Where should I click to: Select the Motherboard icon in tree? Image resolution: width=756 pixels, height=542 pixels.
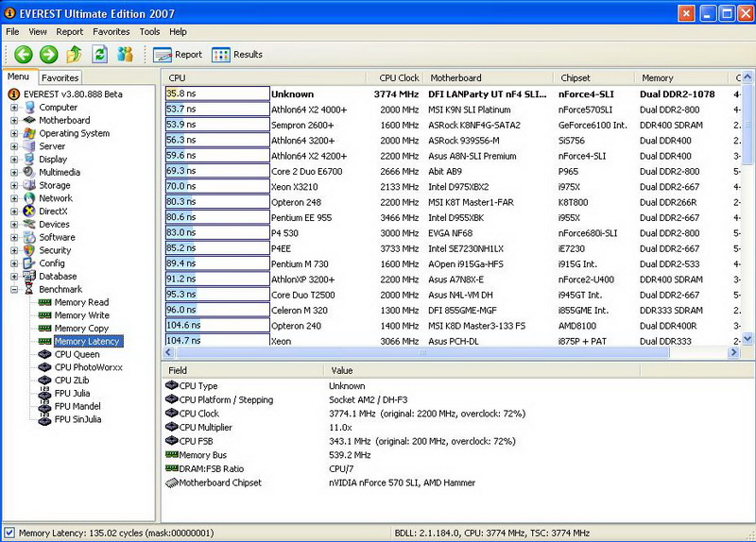coord(30,120)
